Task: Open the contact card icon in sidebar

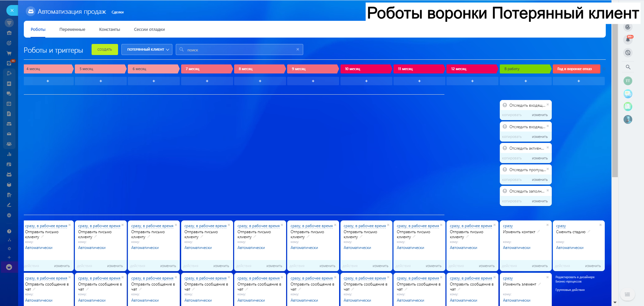Action: 9,164
